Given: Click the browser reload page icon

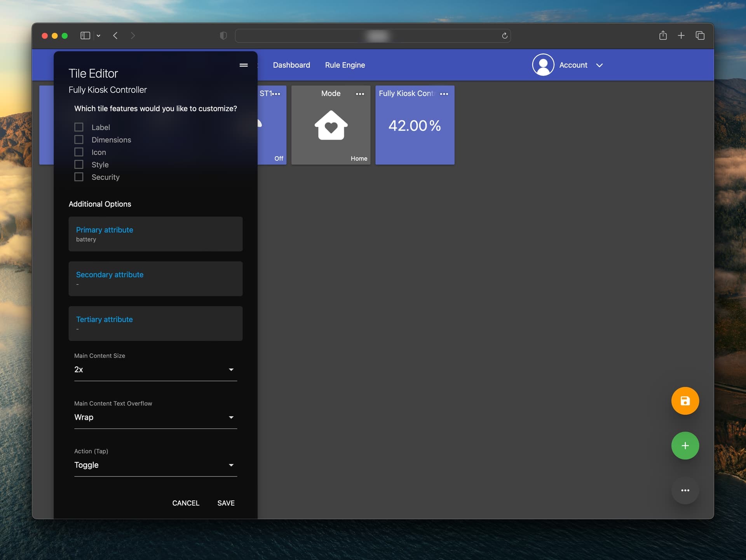Looking at the screenshot, I should (x=504, y=36).
